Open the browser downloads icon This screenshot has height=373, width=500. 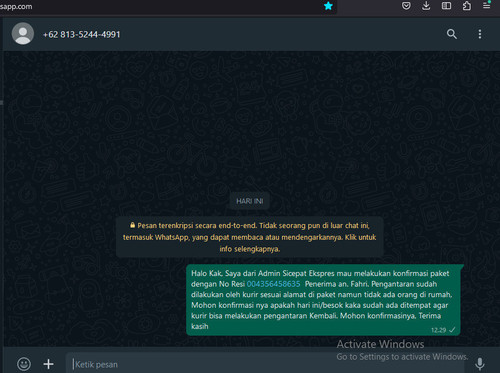(x=426, y=6)
